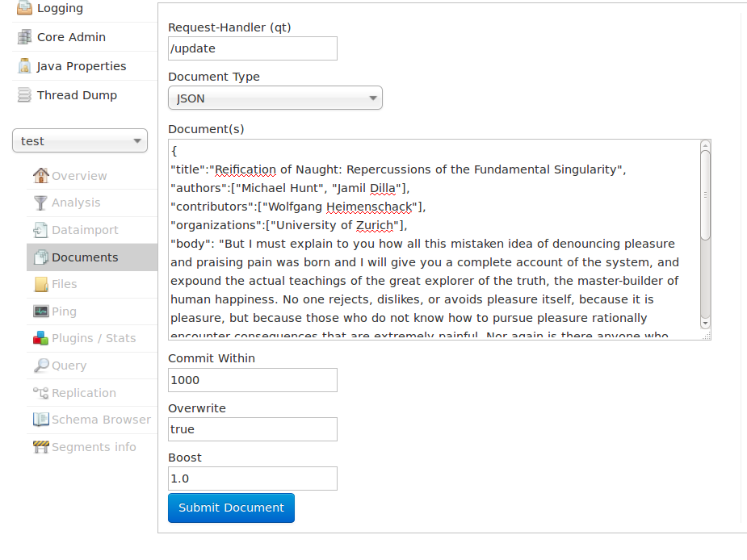Click the Segments info barrier icon

(x=41, y=447)
